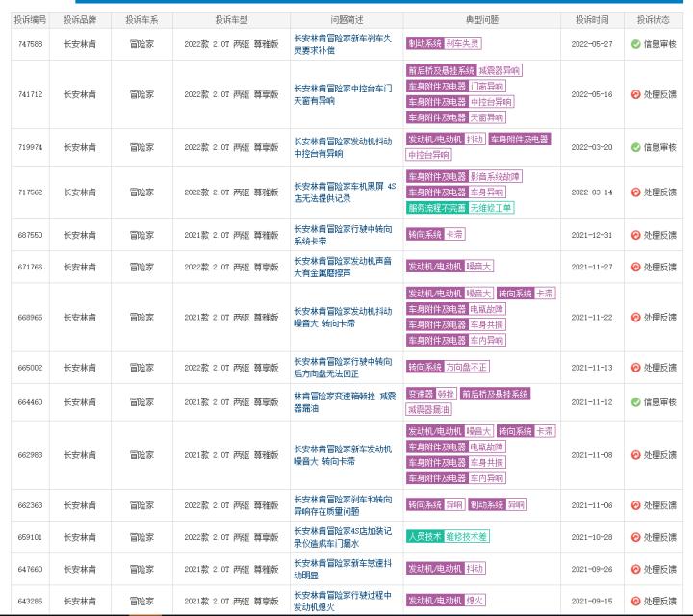The width and height of the screenshot is (693, 616).
Task: Click the 投诉时间 column header
Action: click(592, 20)
